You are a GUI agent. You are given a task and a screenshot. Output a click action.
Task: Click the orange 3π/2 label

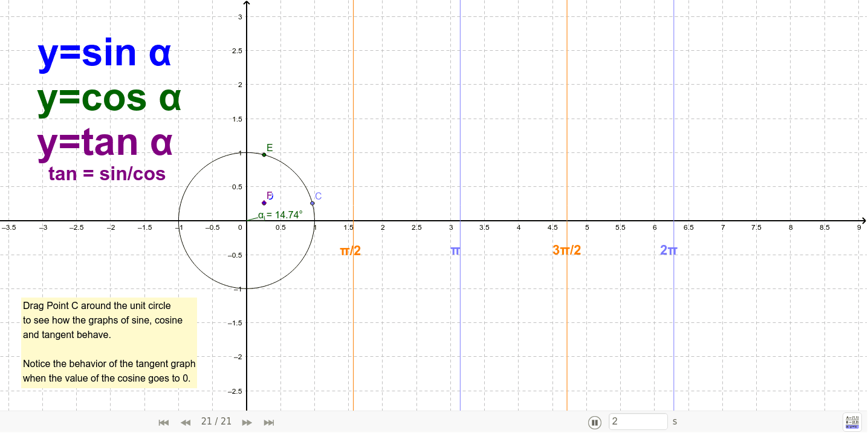[566, 250]
